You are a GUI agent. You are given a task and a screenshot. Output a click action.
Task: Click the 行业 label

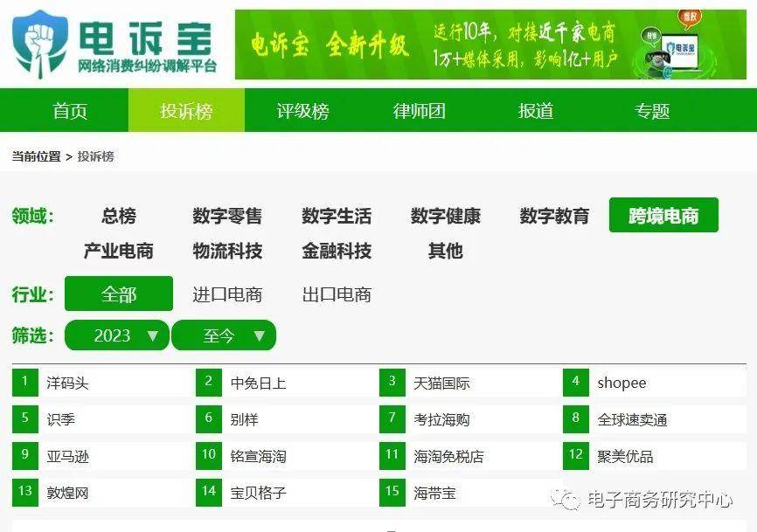click(x=32, y=294)
